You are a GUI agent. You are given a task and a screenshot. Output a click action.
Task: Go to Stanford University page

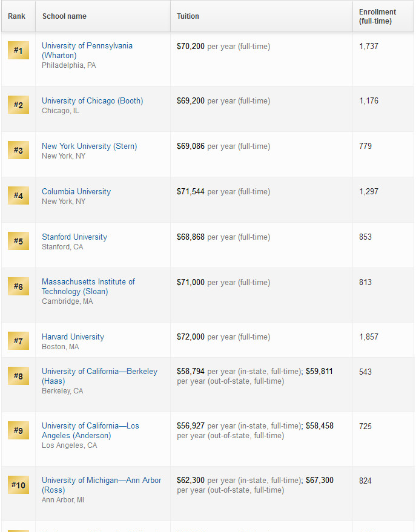pos(74,237)
